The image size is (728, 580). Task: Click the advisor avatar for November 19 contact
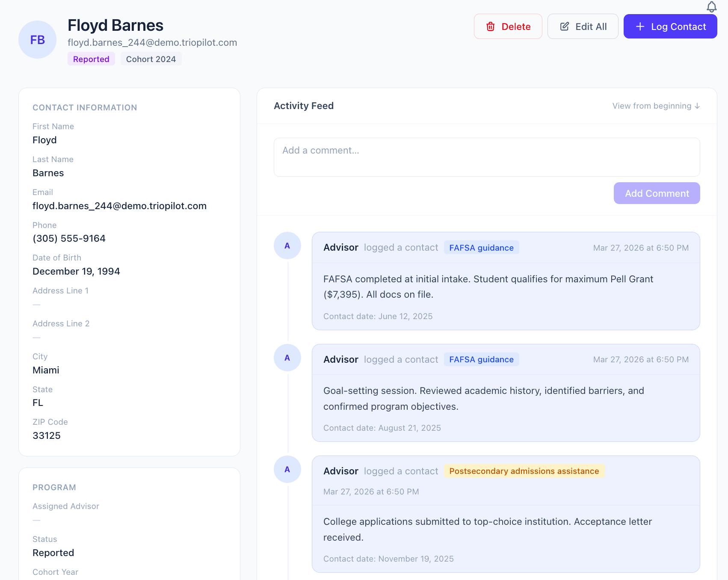[x=287, y=469]
